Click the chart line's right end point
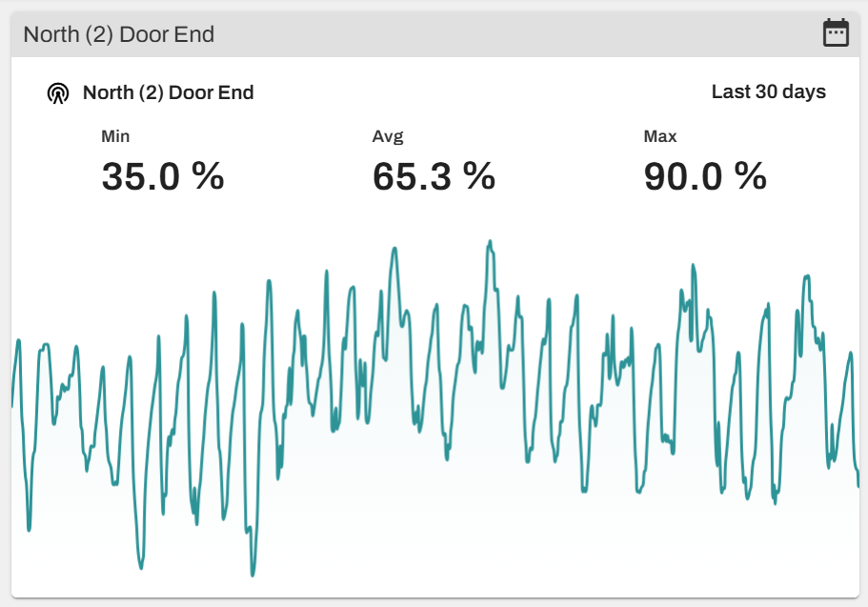The width and height of the screenshot is (868, 607). pos(858,486)
